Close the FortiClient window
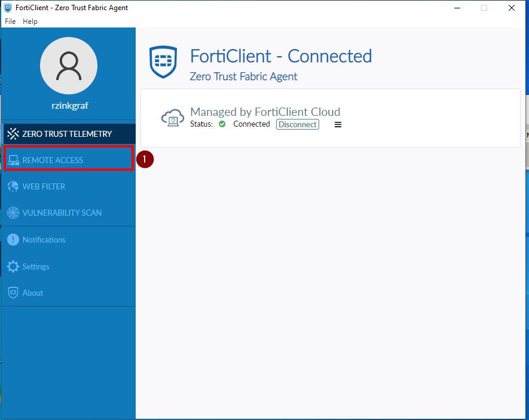529x420 pixels. coord(512,8)
